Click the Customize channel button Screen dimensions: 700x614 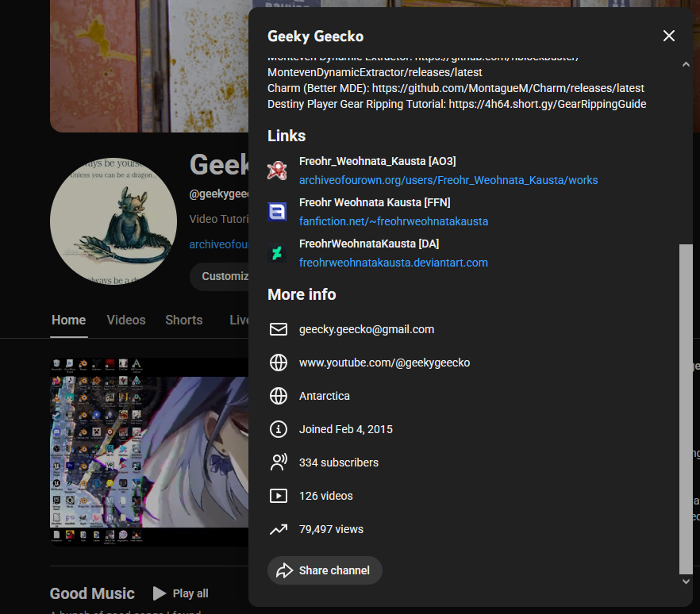coord(219,277)
